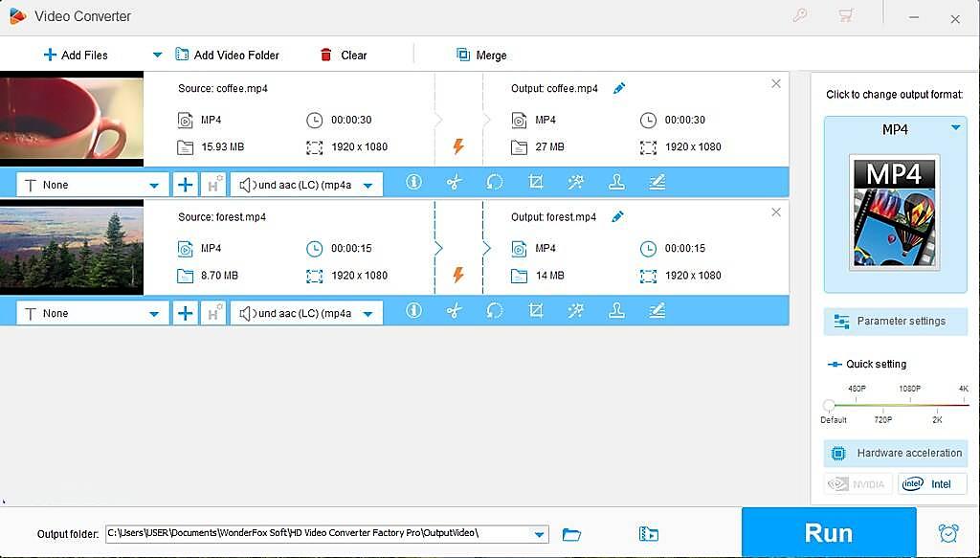The height and width of the screenshot is (558, 980).
Task: Click hard subtitle H icon for coffee.mp4
Action: click(x=213, y=185)
